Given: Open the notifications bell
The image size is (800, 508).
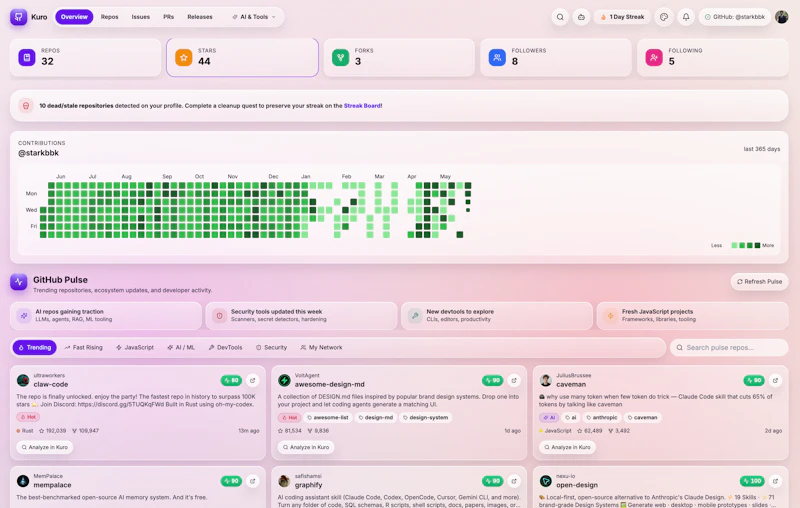Looking at the screenshot, I should [x=686, y=17].
